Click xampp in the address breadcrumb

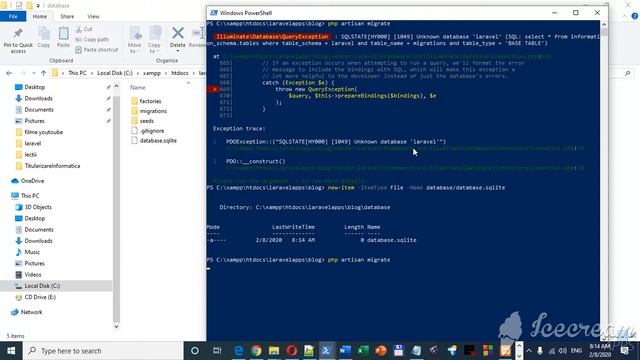(152, 73)
